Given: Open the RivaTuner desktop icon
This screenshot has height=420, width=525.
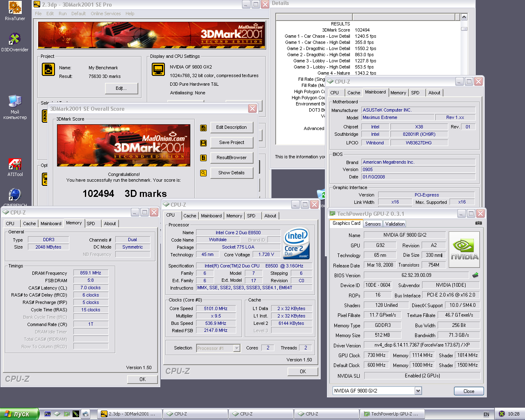Looking at the screenshot, I should pos(15,8).
